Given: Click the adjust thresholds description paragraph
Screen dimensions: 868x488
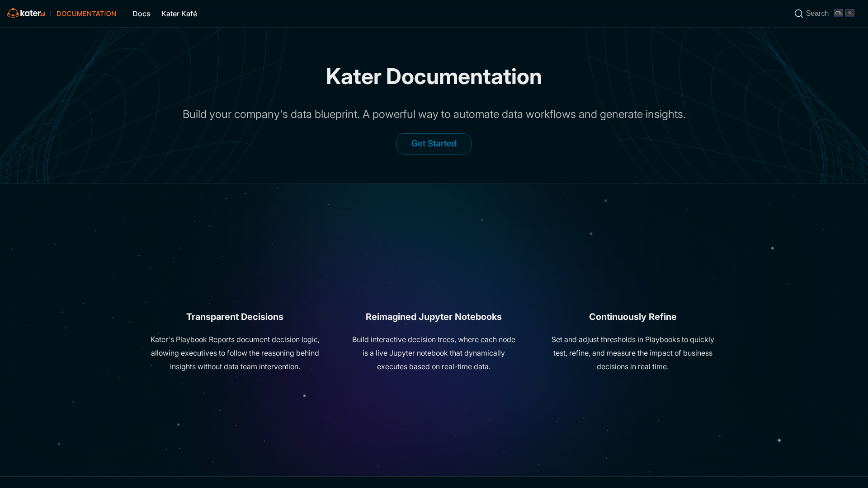Looking at the screenshot, I should [632, 353].
